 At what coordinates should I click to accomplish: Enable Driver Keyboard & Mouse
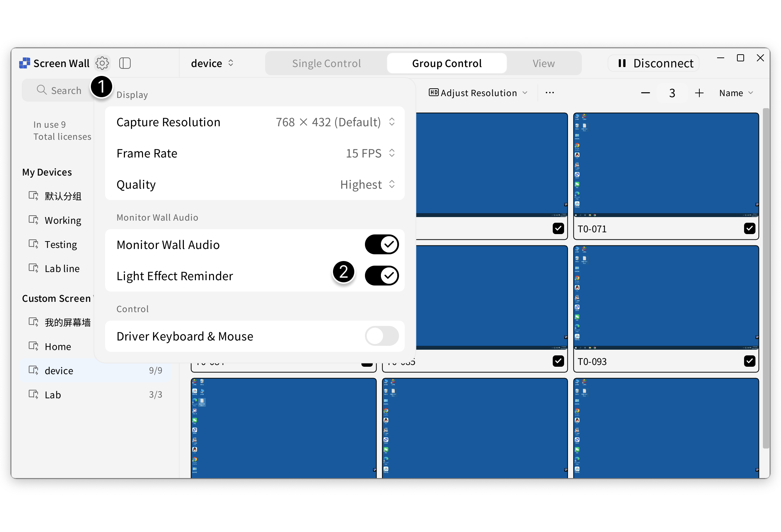pos(382,336)
